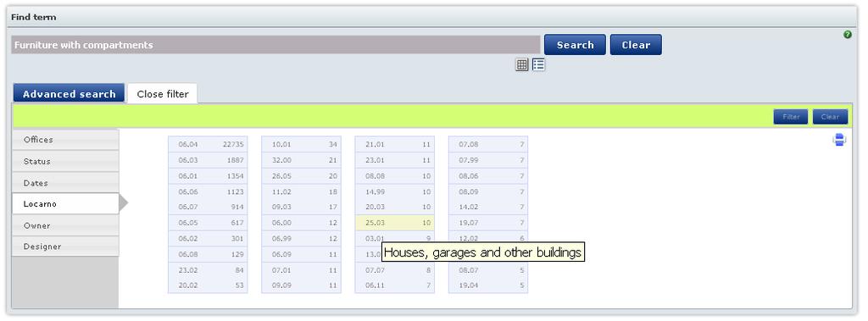The height and width of the screenshot is (321, 868).
Task: Select Locarno class 06.08 row
Action: click(x=209, y=254)
